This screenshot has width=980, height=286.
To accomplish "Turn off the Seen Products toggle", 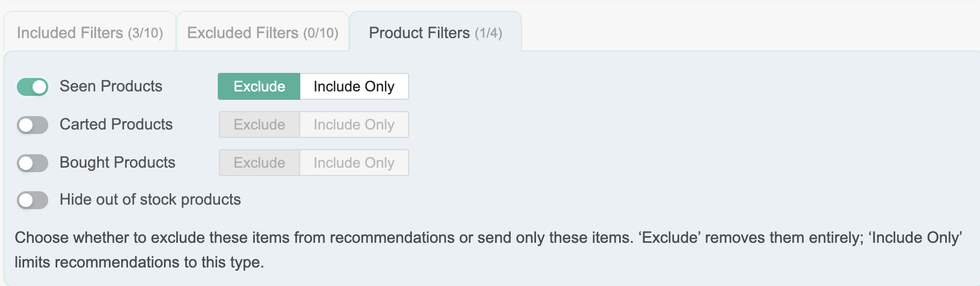I will [33, 87].
